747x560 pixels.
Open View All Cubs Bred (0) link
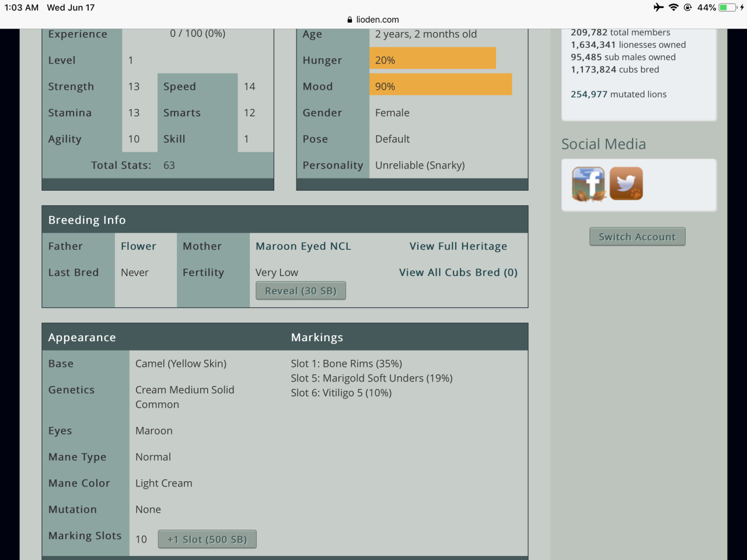click(458, 272)
